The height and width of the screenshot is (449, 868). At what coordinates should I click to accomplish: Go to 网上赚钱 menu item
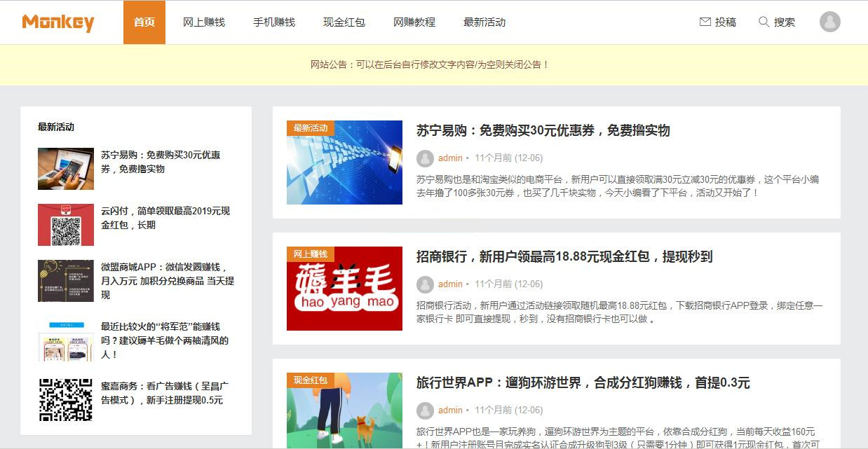[204, 22]
